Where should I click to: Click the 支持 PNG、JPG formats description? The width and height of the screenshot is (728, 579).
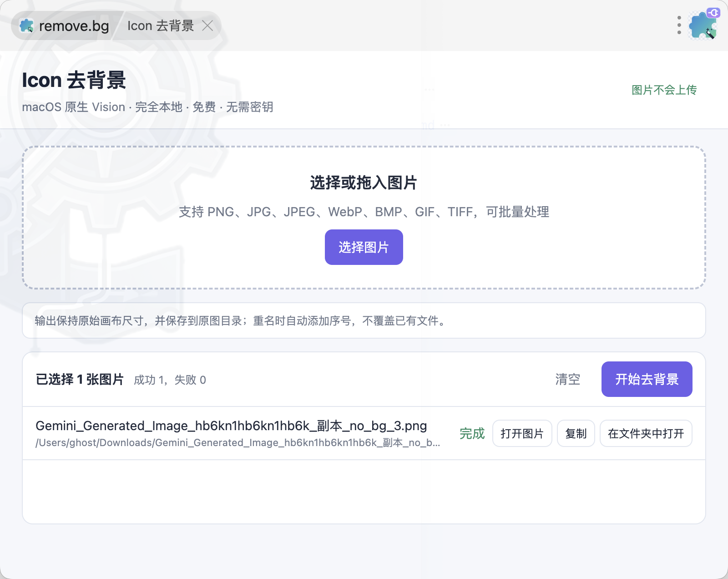click(364, 212)
